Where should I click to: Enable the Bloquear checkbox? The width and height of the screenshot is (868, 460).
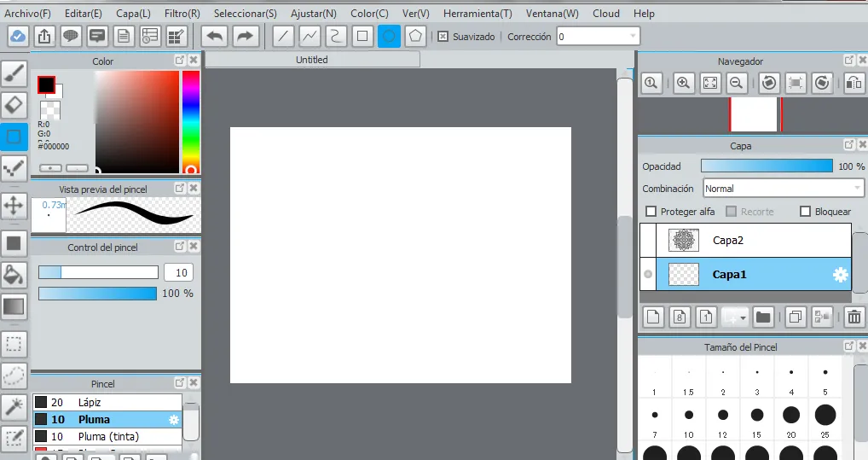(x=806, y=211)
